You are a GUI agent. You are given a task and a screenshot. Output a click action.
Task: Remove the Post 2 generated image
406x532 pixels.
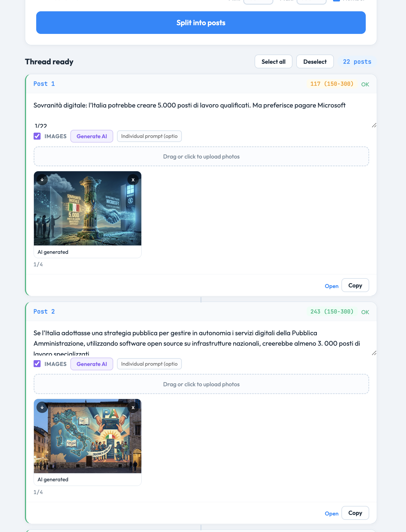coord(133,407)
